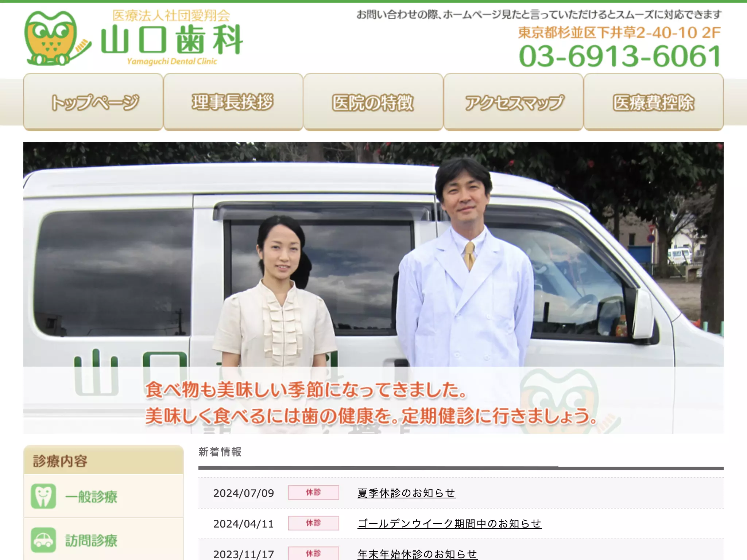Click the banner text 定期健診に行きましょう line

[371, 416]
